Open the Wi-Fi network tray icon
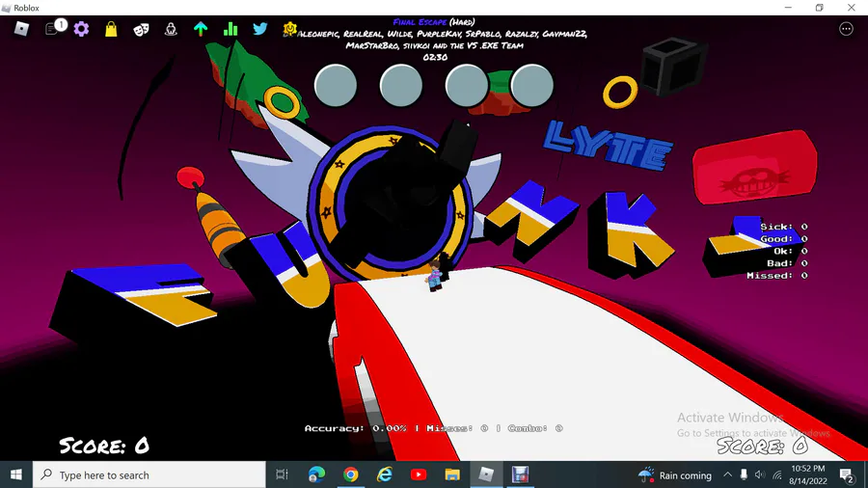The width and height of the screenshot is (868, 488). click(777, 474)
